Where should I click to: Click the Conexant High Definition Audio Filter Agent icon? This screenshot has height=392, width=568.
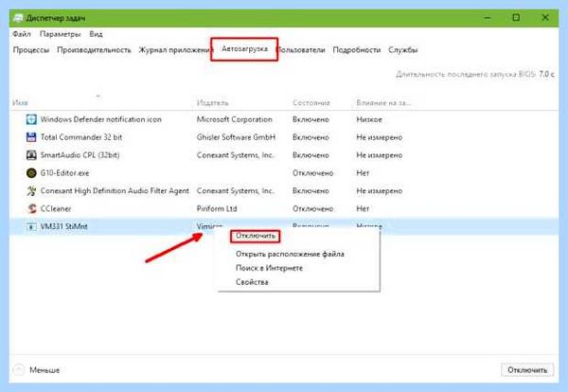click(x=31, y=190)
